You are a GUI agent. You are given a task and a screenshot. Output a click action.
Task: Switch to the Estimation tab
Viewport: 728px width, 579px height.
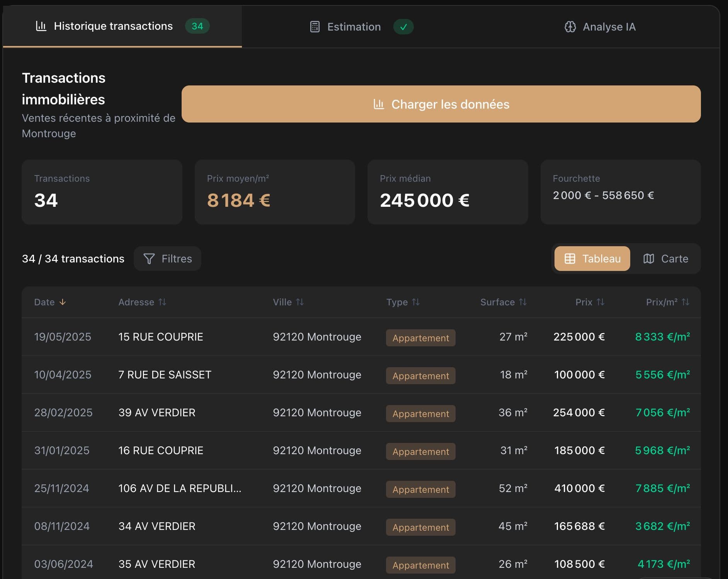point(354,27)
